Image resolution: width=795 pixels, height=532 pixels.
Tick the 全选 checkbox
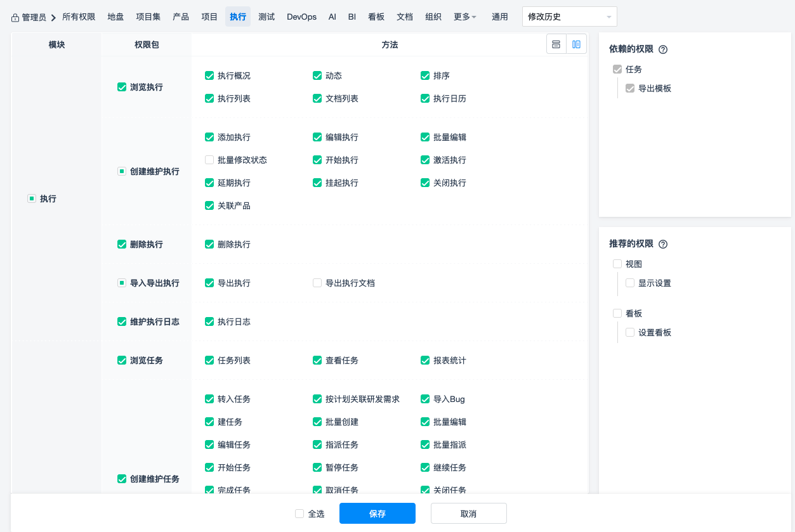pyautogui.click(x=299, y=514)
